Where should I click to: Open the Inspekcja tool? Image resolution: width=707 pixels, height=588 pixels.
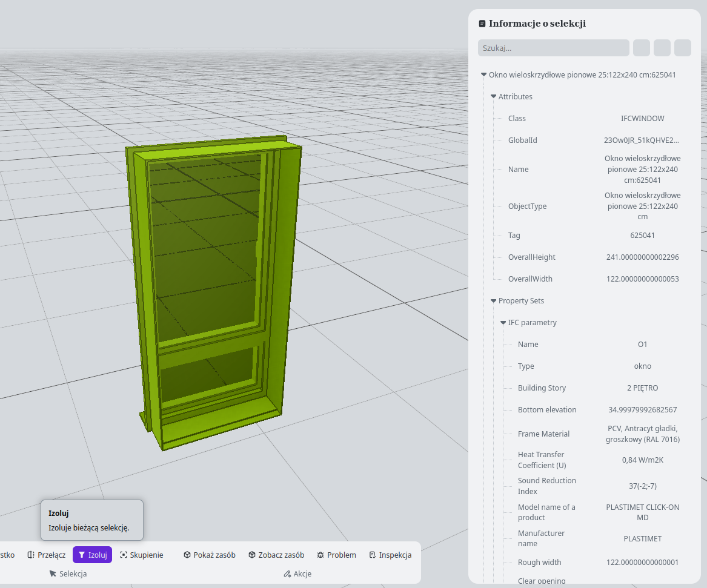click(390, 555)
